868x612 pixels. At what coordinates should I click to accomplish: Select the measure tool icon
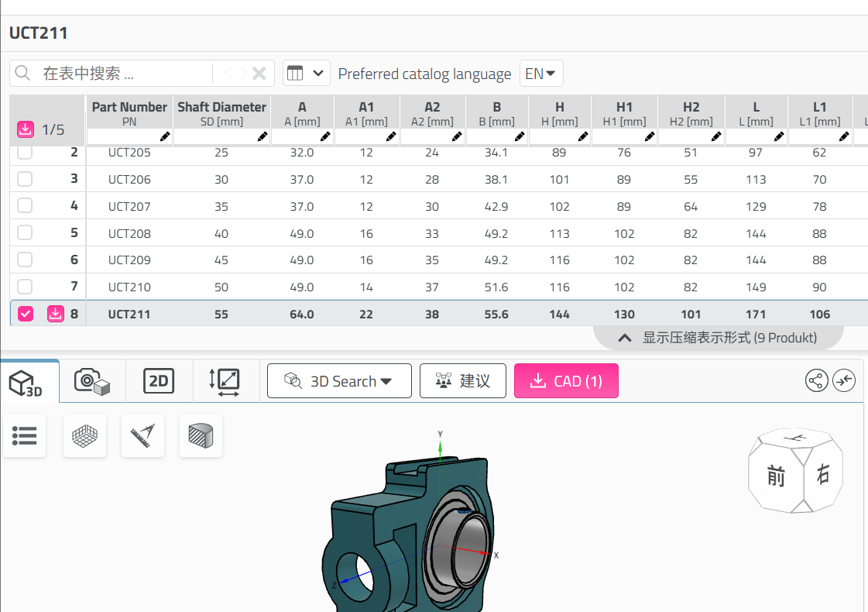[142, 436]
